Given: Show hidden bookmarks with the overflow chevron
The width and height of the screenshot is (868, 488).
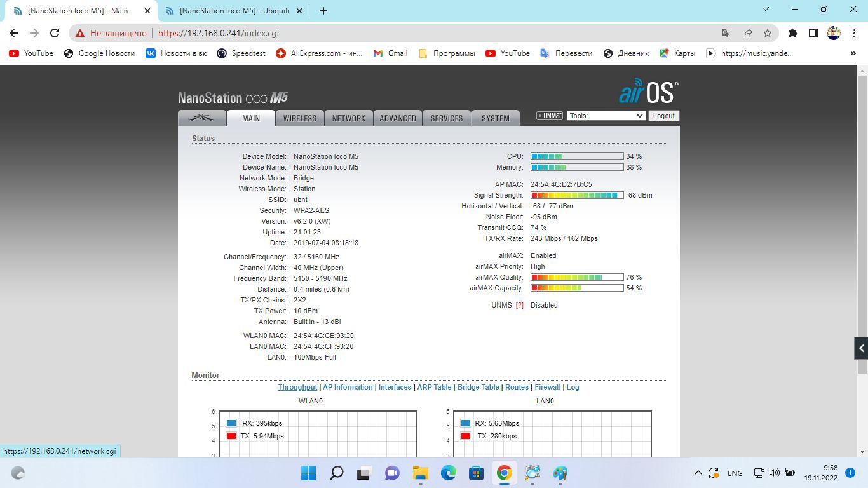Looking at the screenshot, I should pyautogui.click(x=853, y=53).
